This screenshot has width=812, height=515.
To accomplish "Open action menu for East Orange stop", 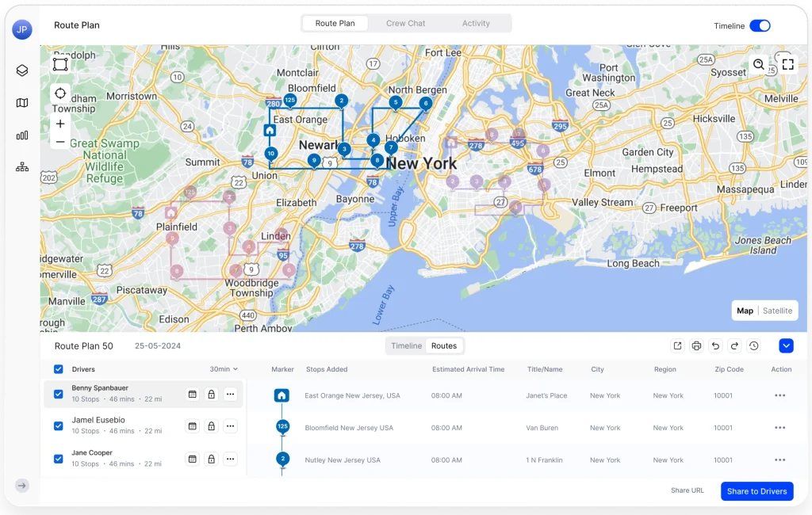I will [780, 395].
